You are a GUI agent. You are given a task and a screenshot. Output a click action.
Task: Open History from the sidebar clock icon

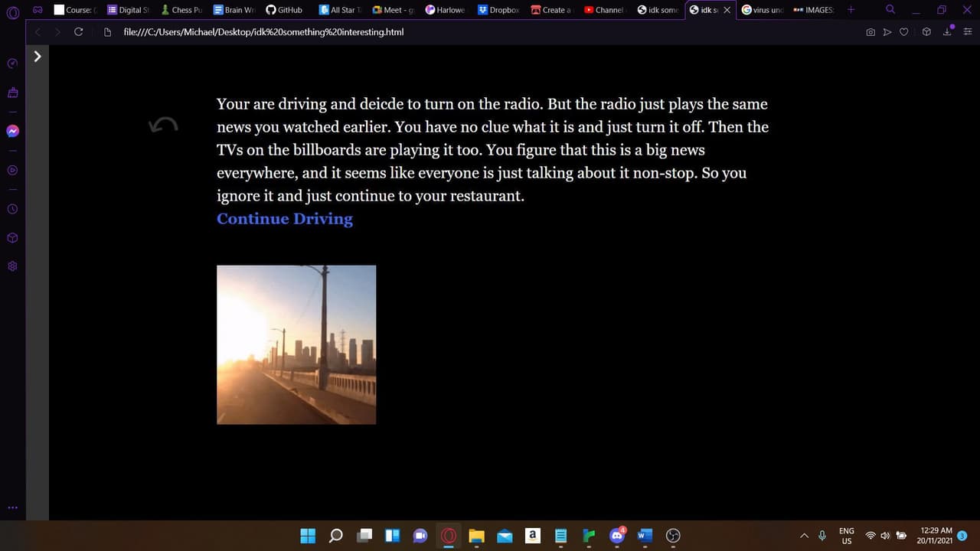(x=12, y=209)
